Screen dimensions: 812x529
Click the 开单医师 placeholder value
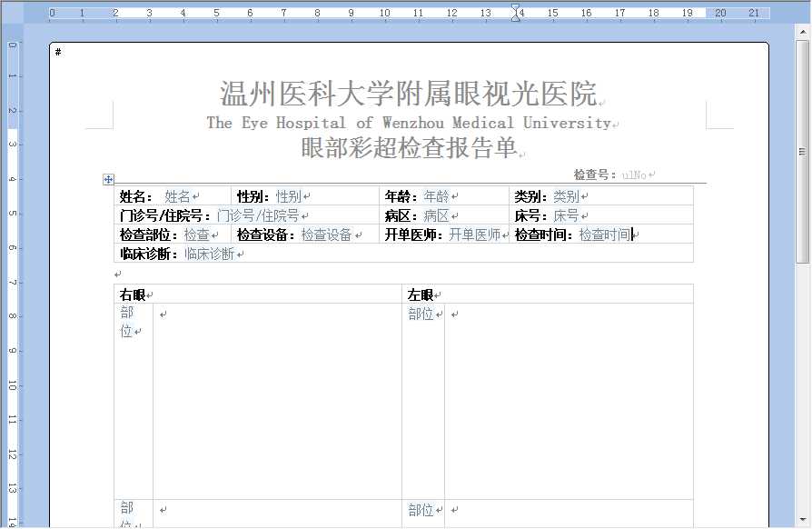pyautogui.click(x=474, y=235)
